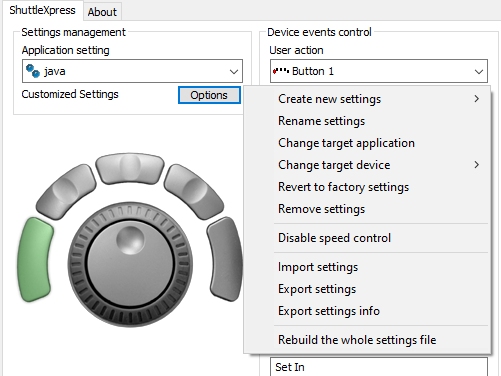Screen dimensions: 501x376
Task: Open the User action Button 1 dropdown
Action: (x=379, y=71)
